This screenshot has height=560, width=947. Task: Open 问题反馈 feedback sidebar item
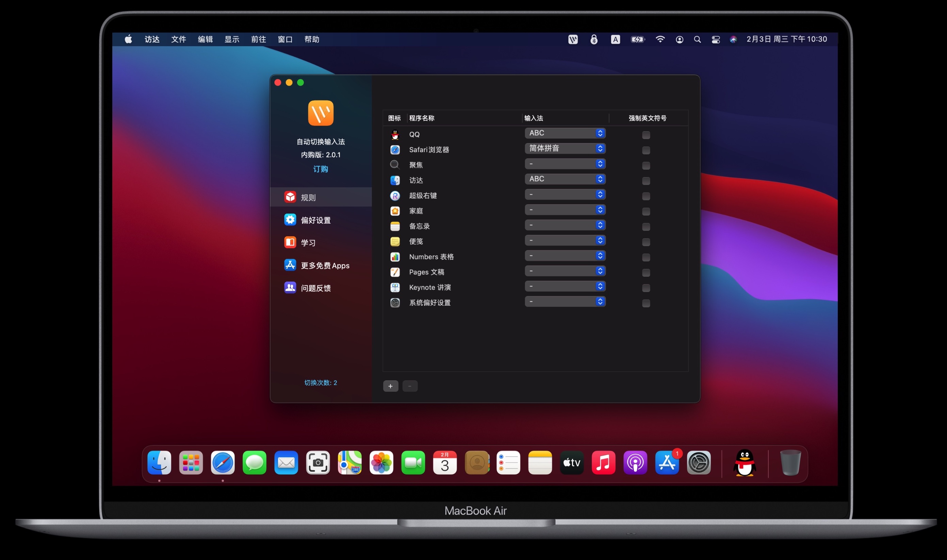point(315,288)
